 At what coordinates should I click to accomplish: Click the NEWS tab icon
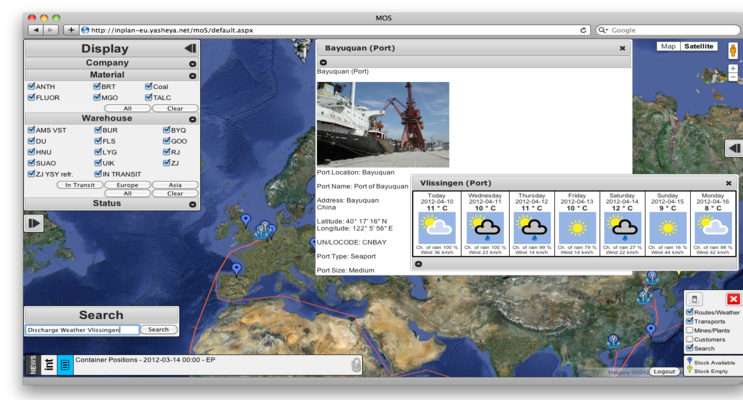[x=33, y=365]
